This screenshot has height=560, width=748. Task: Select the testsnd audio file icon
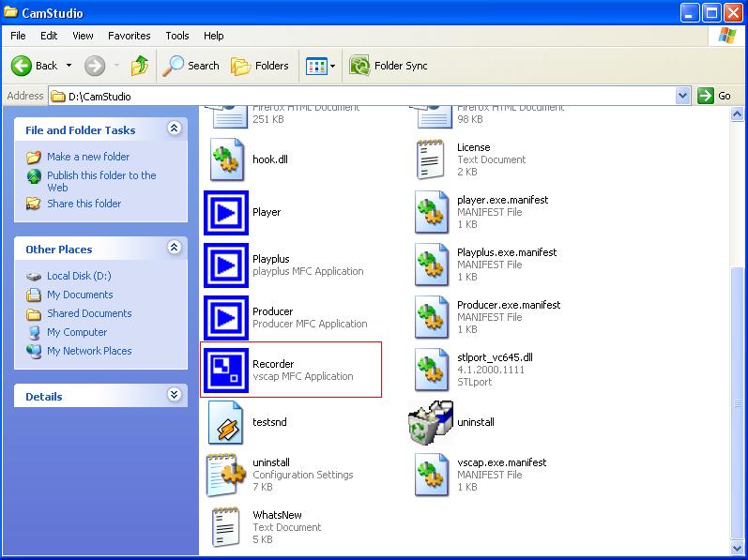tap(225, 422)
